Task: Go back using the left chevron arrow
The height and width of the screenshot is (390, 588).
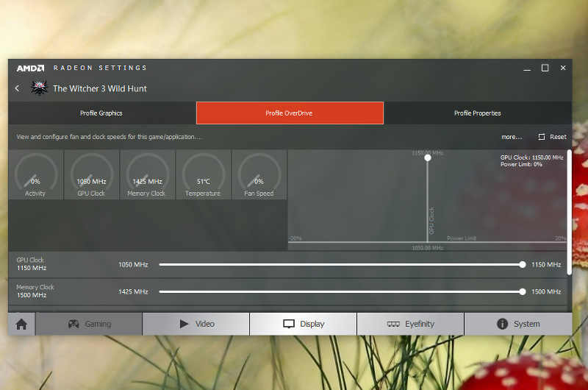Action: pyautogui.click(x=17, y=88)
